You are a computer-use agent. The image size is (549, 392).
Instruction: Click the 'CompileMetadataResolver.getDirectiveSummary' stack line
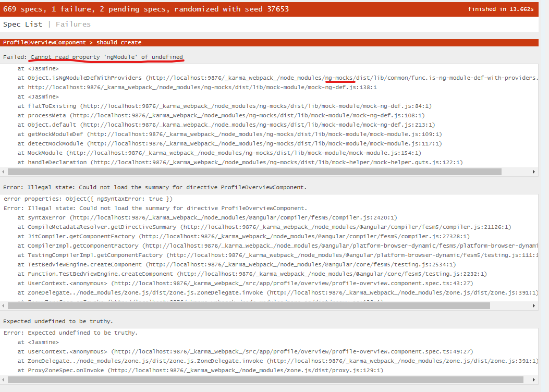pyautogui.click(x=264, y=227)
